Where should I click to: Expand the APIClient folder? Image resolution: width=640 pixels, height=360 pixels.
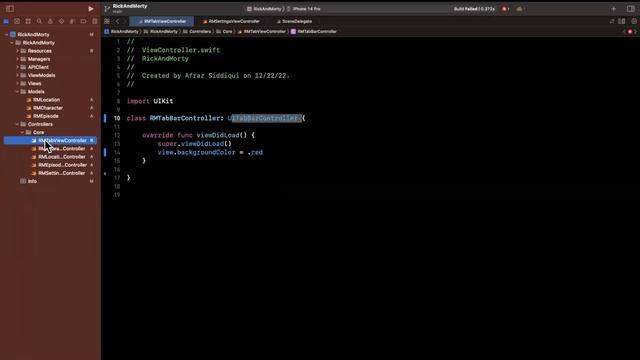pos(17,67)
